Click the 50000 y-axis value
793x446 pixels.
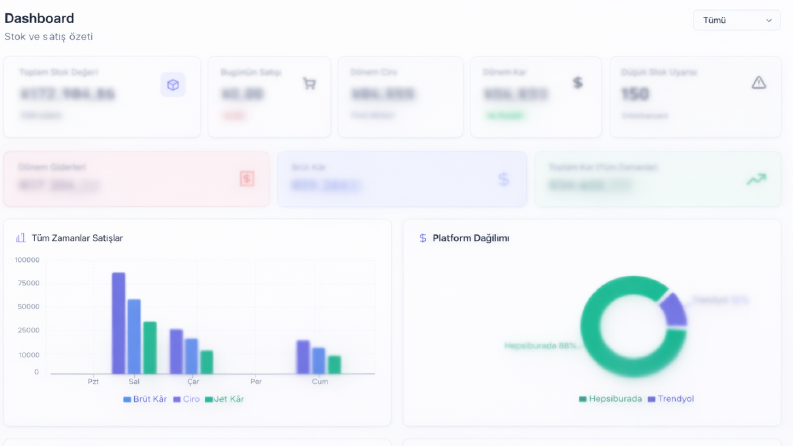pyautogui.click(x=28, y=306)
